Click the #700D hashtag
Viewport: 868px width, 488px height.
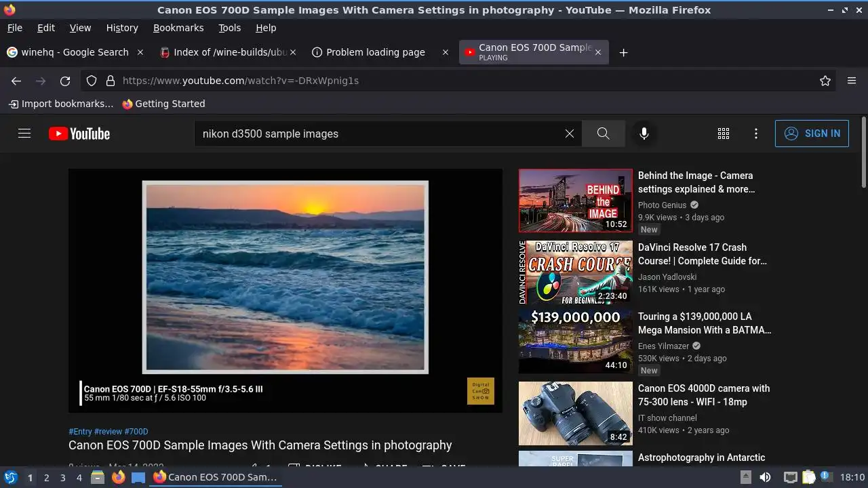(x=136, y=432)
